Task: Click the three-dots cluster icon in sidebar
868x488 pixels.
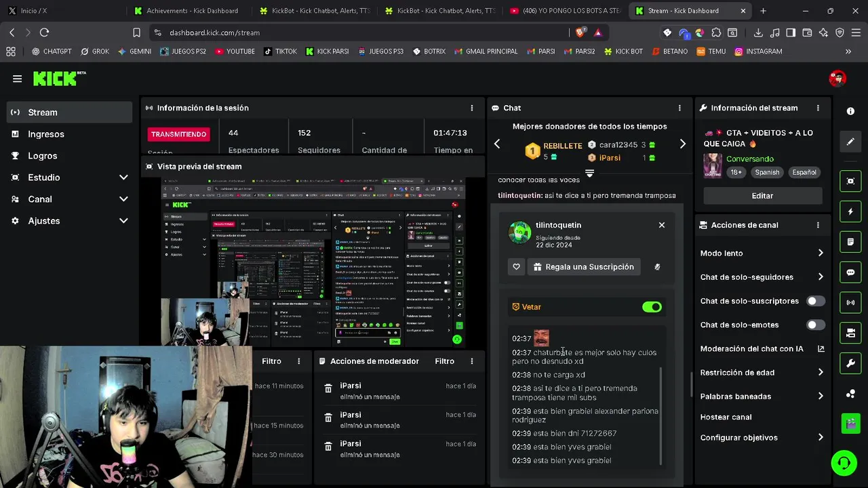Action: pos(850,394)
